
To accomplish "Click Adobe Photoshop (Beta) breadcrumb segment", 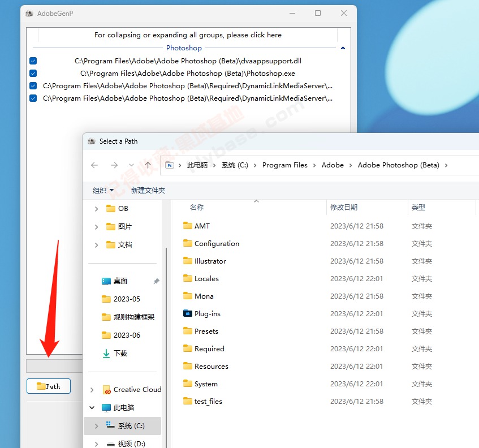I will (398, 165).
